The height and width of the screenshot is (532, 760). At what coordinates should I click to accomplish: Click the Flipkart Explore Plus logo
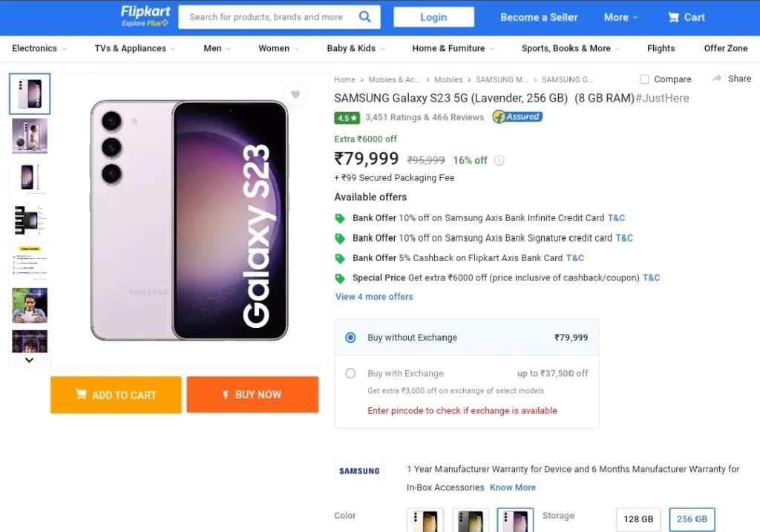point(145,16)
